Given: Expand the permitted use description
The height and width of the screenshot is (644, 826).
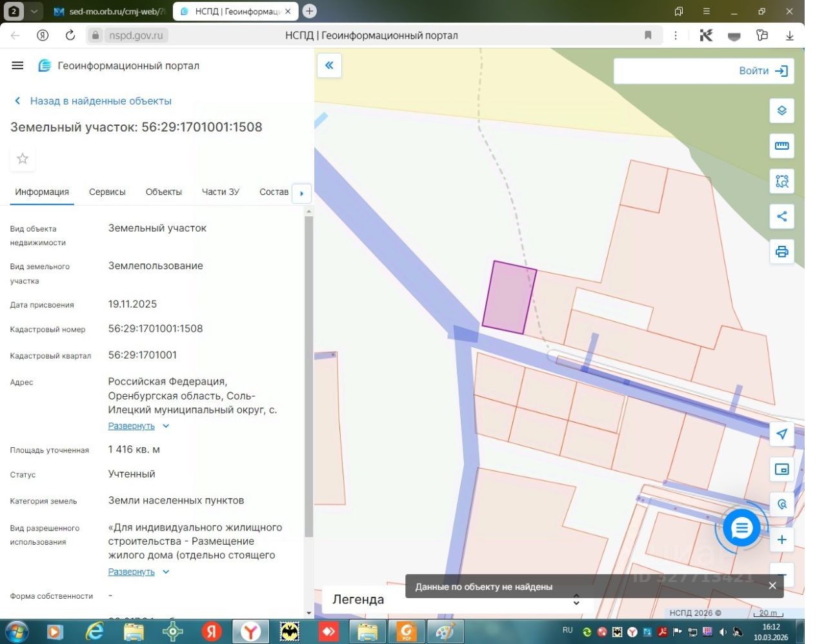Looking at the screenshot, I should pos(132,572).
